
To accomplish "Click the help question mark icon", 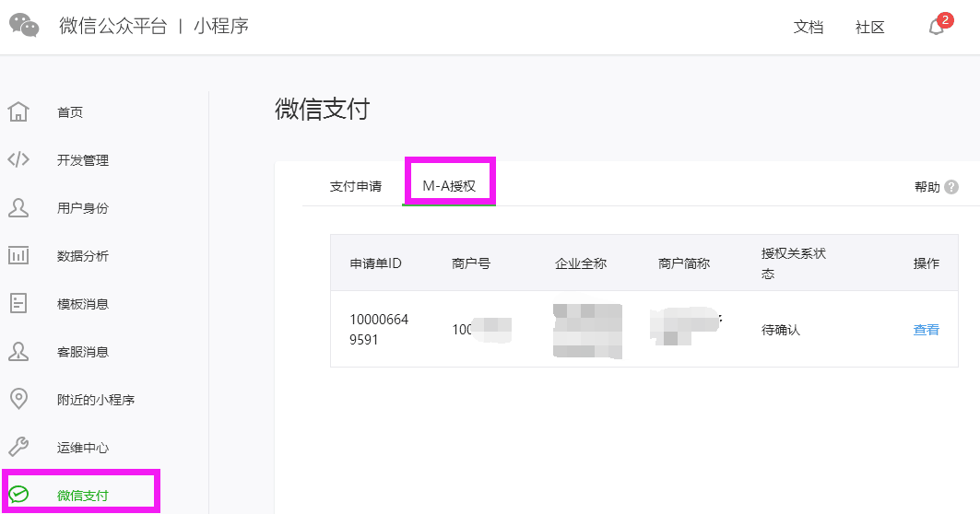I will [x=951, y=187].
